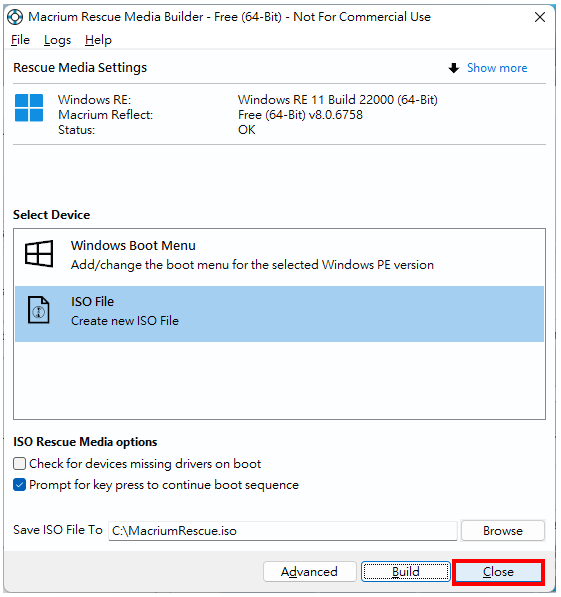This screenshot has height=597, width=561.
Task: Open Advanced options
Action: coord(309,571)
